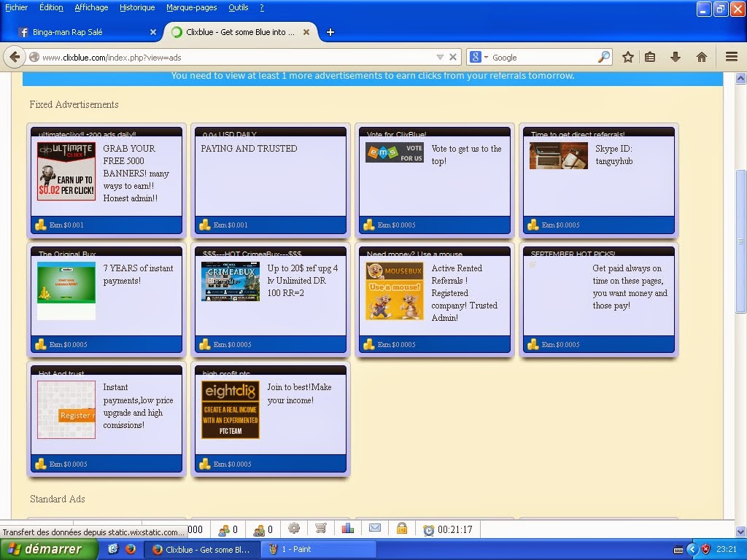The height and width of the screenshot is (560, 747).
Task: Click the GRAB YOUR FREE 5000 BANNERS ad
Action: click(136, 174)
